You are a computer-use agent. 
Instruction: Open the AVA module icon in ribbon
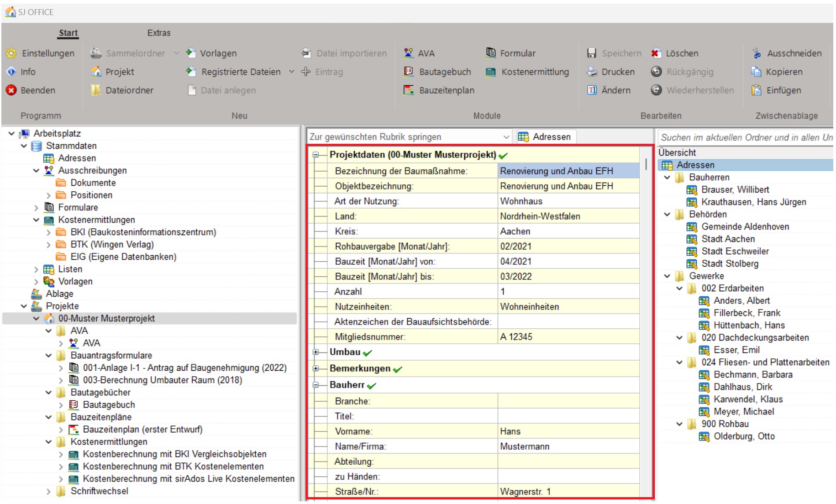(408, 53)
